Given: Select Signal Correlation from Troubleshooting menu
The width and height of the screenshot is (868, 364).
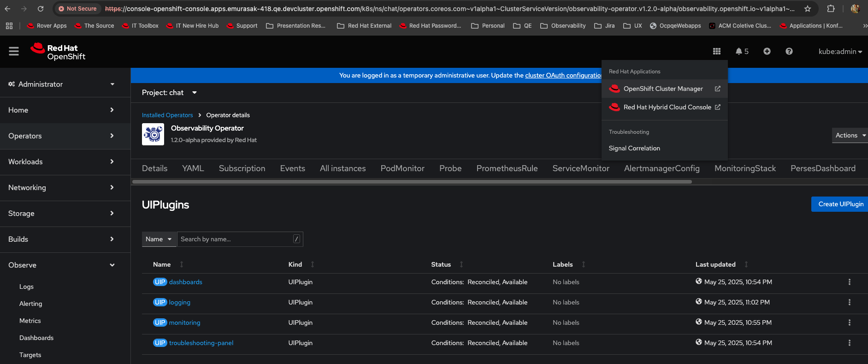Looking at the screenshot, I should pyautogui.click(x=634, y=148).
